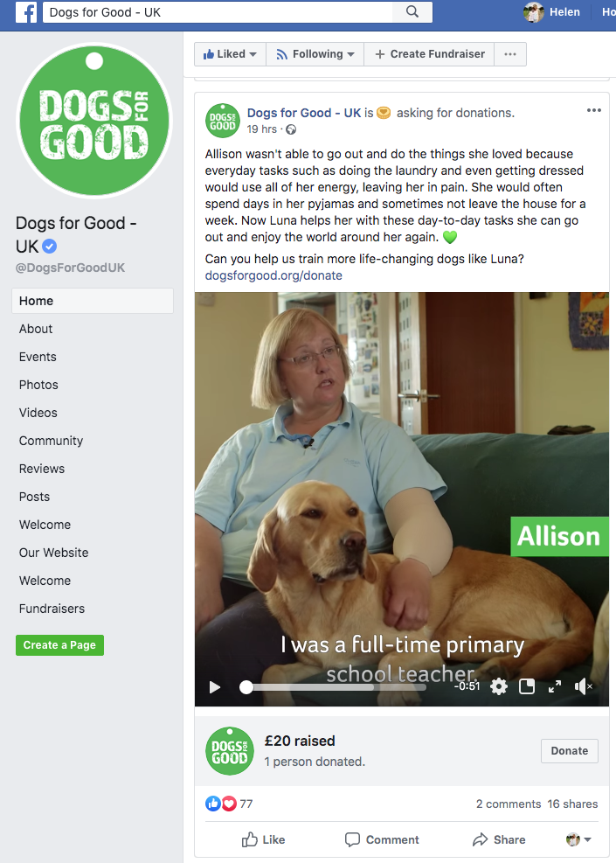Image resolution: width=616 pixels, height=863 pixels.
Task: Open post options three-dots menu
Action: pyautogui.click(x=594, y=111)
